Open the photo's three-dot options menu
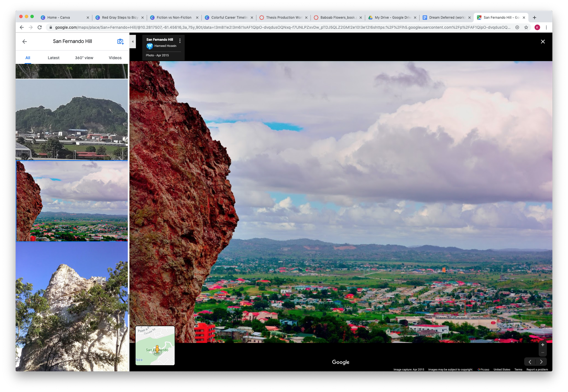 coord(180,41)
